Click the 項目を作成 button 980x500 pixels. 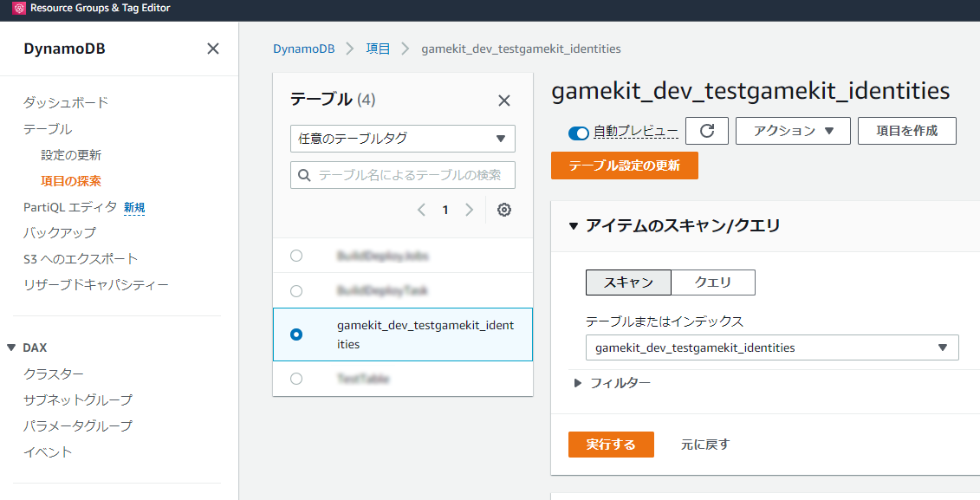point(906,131)
